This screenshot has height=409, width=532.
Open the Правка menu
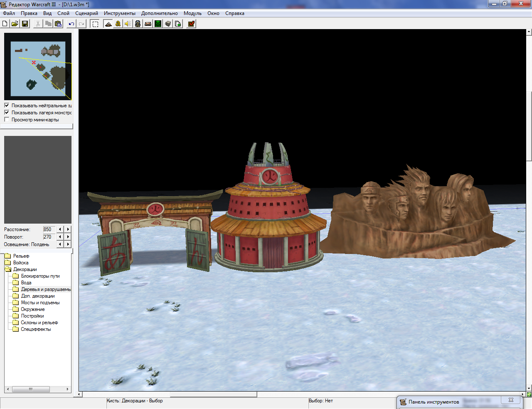(29, 13)
